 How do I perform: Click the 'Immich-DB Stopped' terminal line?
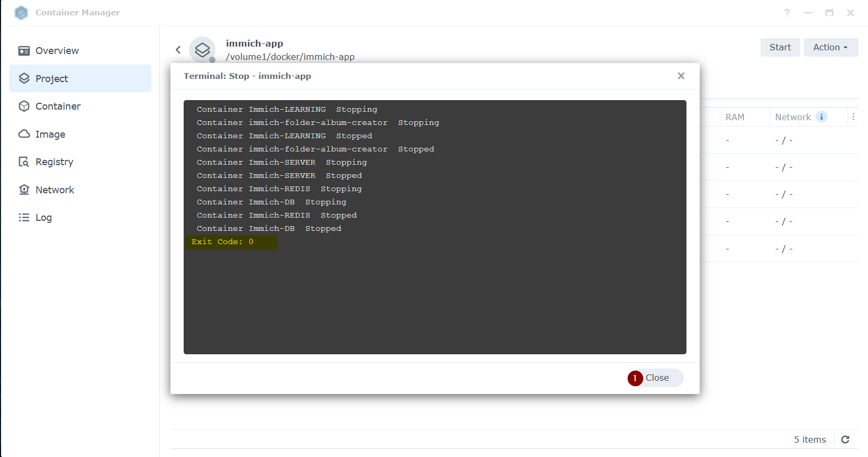[269, 229]
